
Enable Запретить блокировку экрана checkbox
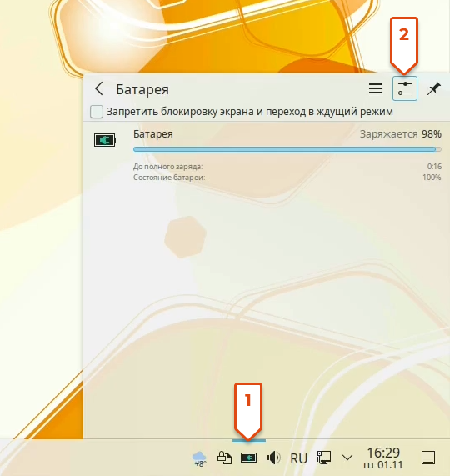point(97,112)
